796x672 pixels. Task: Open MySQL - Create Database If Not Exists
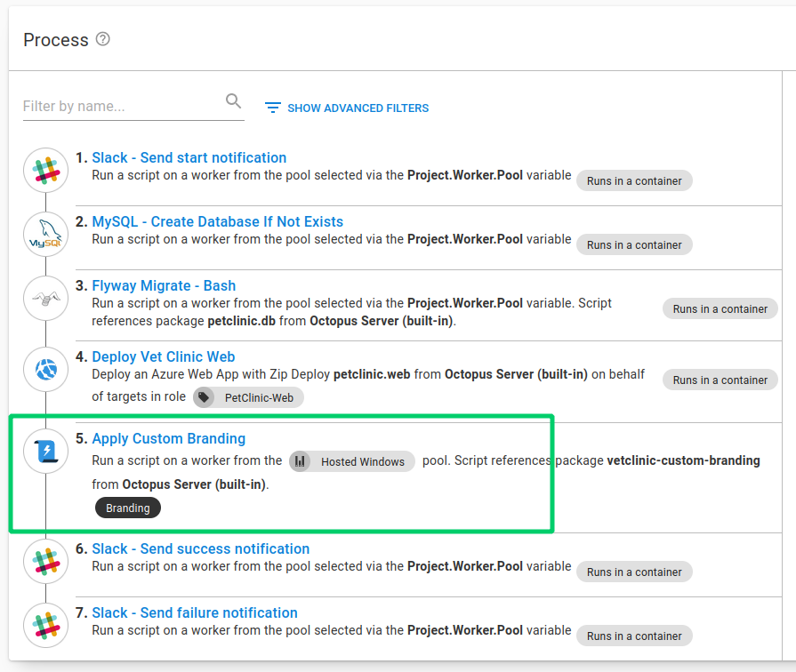(217, 221)
